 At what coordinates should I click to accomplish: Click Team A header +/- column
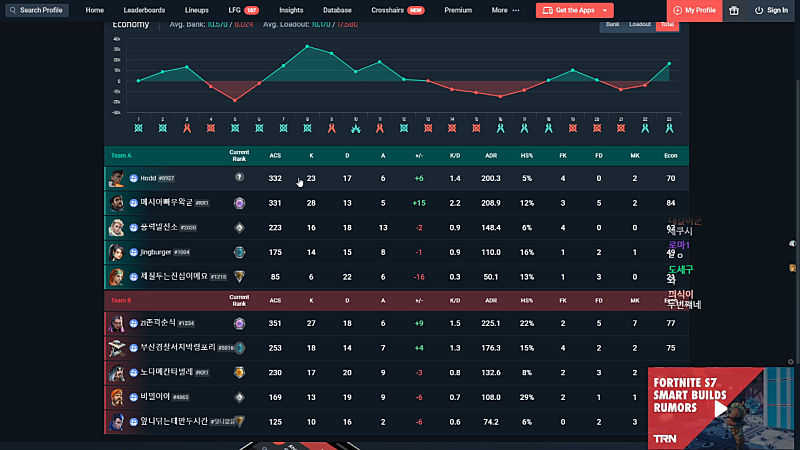[419, 156]
